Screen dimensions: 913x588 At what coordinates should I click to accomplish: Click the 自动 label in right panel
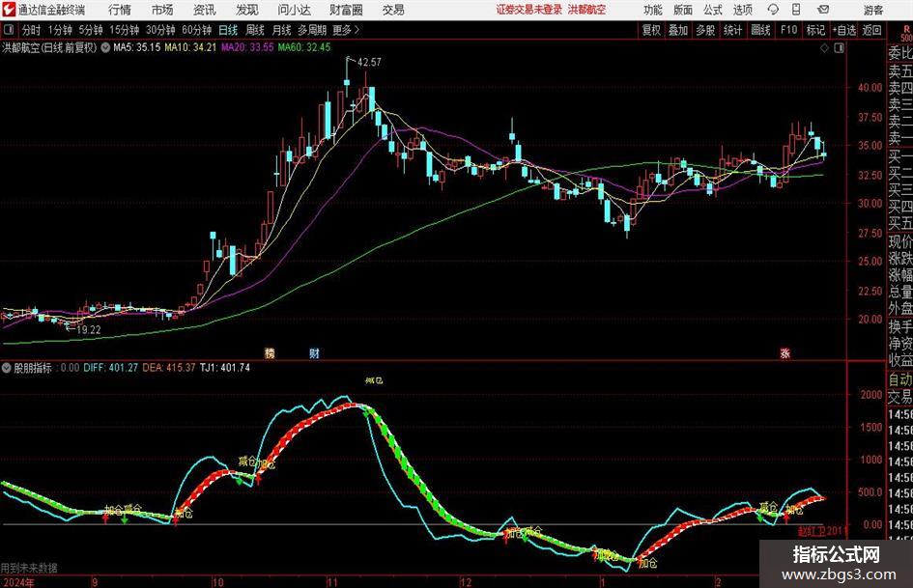[900, 379]
